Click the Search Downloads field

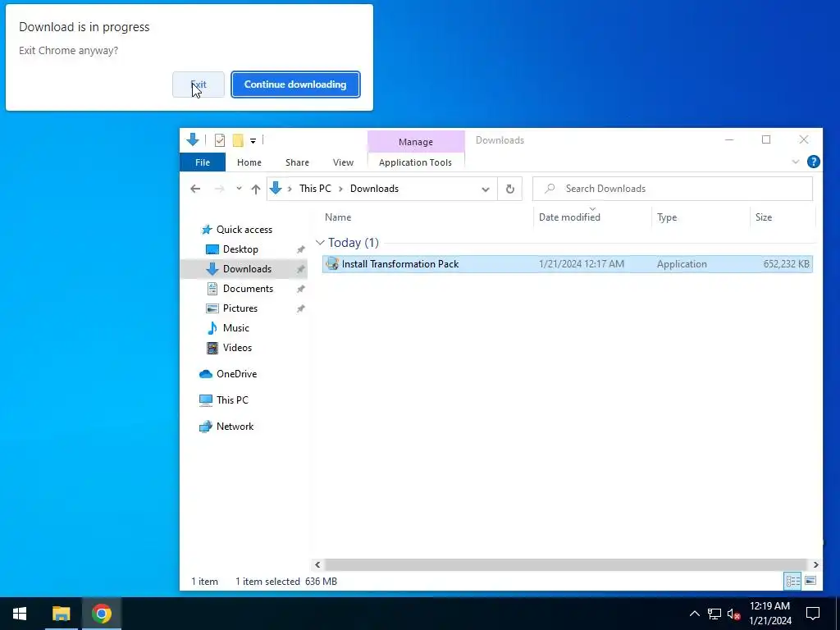(673, 189)
